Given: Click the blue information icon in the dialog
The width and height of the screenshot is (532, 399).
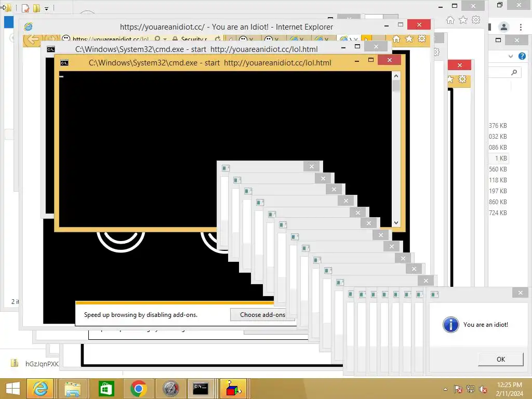Looking at the screenshot, I should coord(450,325).
